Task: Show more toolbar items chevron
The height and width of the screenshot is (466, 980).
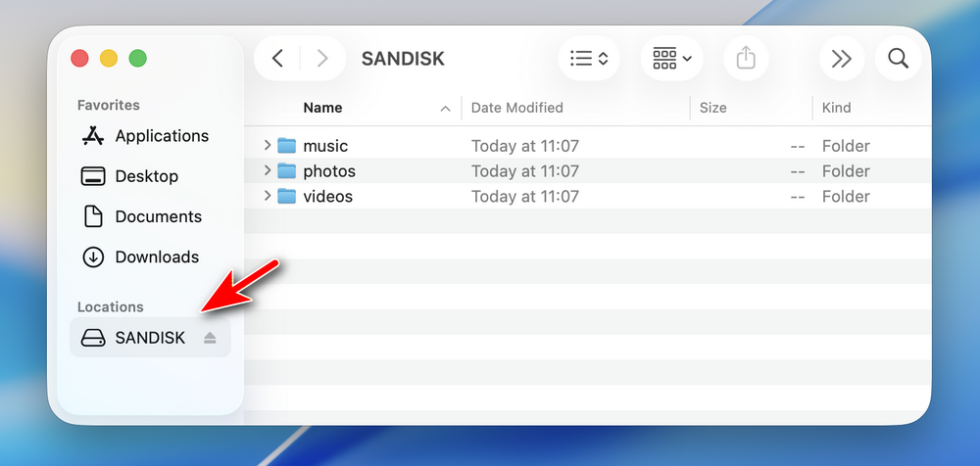Action: [x=841, y=59]
